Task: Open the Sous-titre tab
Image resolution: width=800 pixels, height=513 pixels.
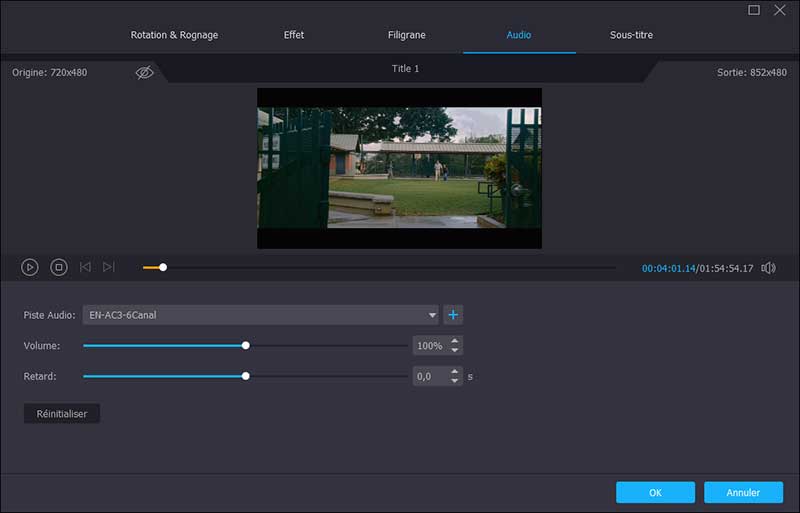Action: [631, 35]
